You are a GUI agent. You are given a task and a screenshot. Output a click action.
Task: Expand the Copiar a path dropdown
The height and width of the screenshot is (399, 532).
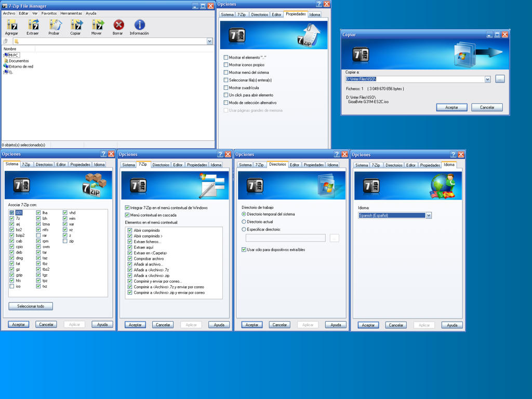(487, 79)
